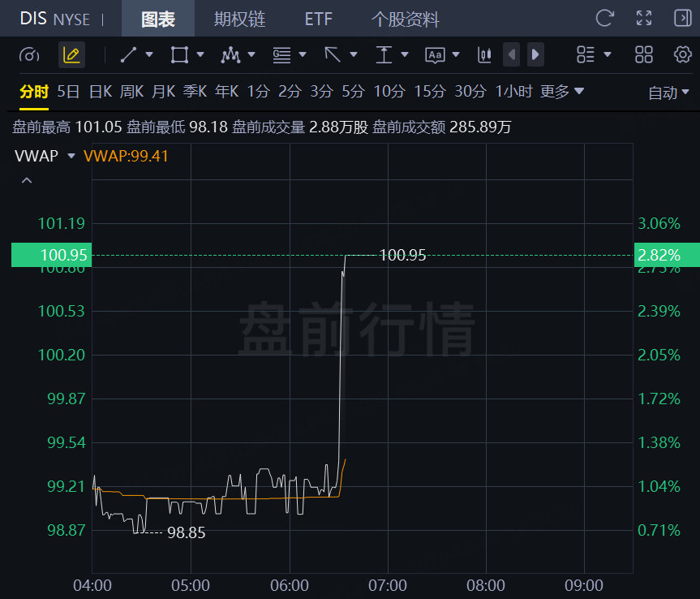Click the 3.06% percent axis label
This screenshot has width=700, height=599.
(659, 223)
